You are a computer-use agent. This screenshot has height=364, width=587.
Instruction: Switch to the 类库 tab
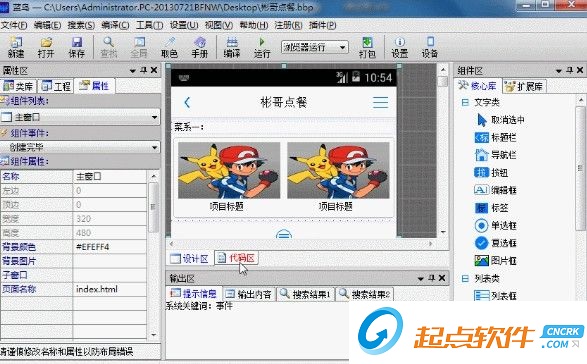18,86
